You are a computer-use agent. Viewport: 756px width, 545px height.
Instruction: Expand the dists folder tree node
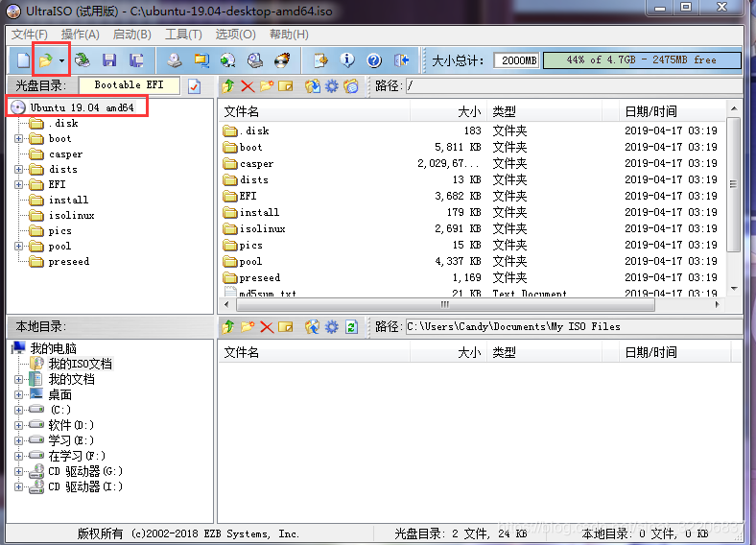18,169
